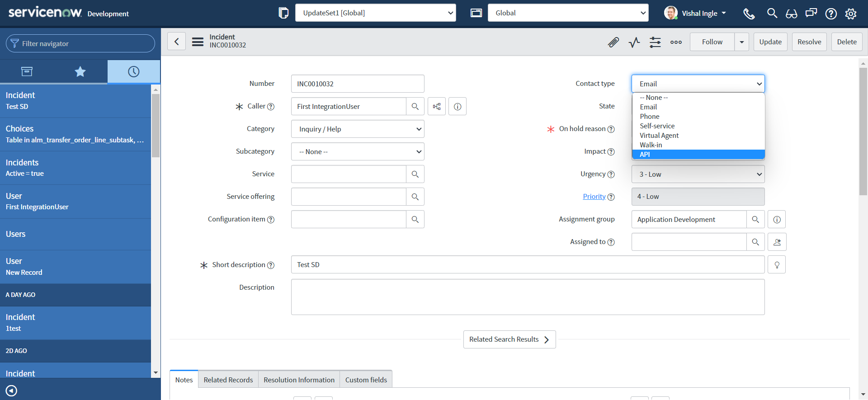Open more options ellipsis icon

click(676, 42)
